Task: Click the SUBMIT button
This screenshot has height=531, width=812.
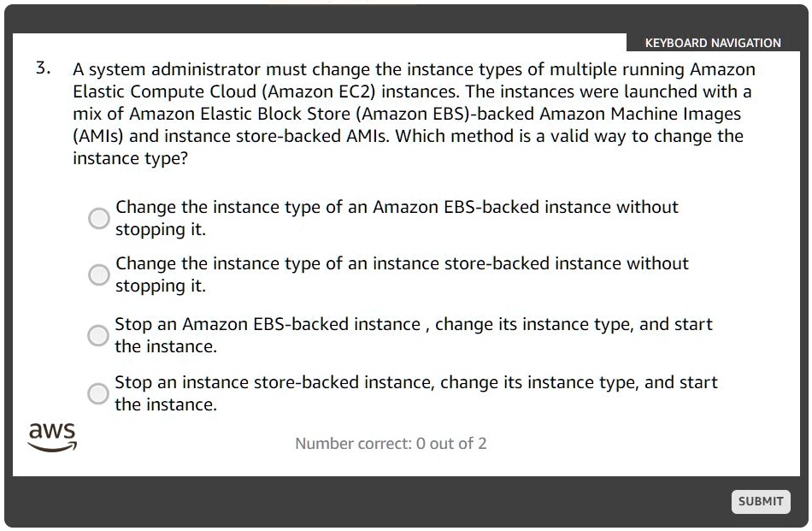Action: pyautogui.click(x=760, y=502)
